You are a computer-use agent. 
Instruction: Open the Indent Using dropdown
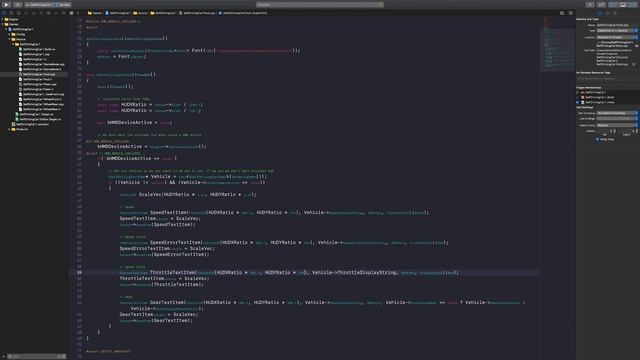pyautogui.click(x=617, y=125)
